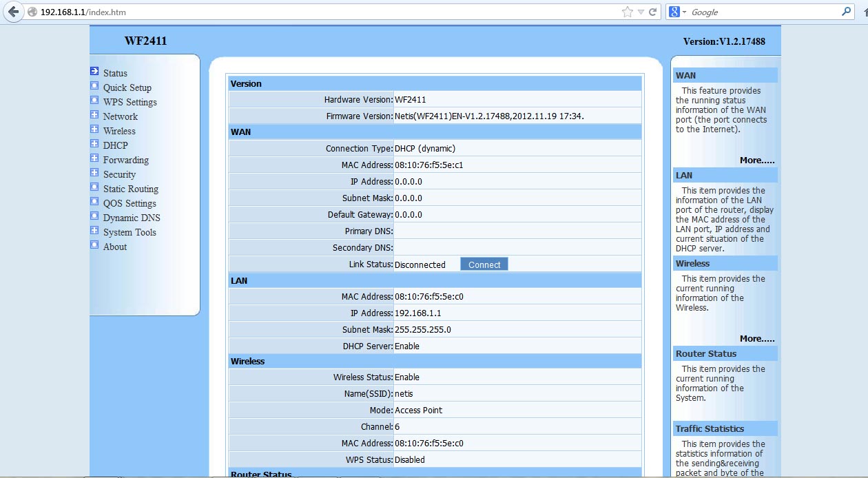Screen dimensions: 868x478
Task: Click the arrow icon beside Status
Action: click(94, 71)
